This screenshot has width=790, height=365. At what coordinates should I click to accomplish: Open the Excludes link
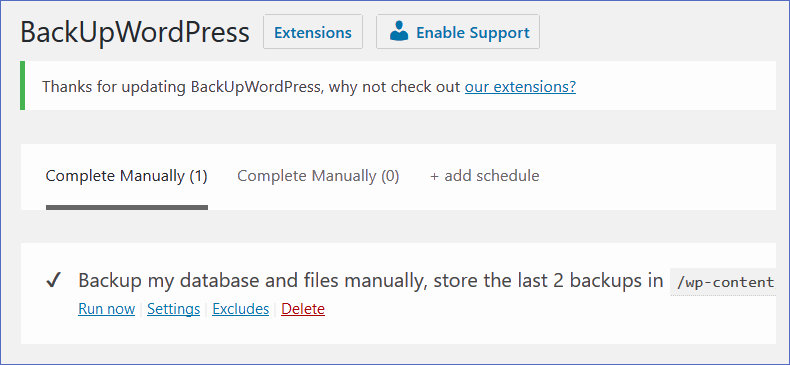coord(241,309)
